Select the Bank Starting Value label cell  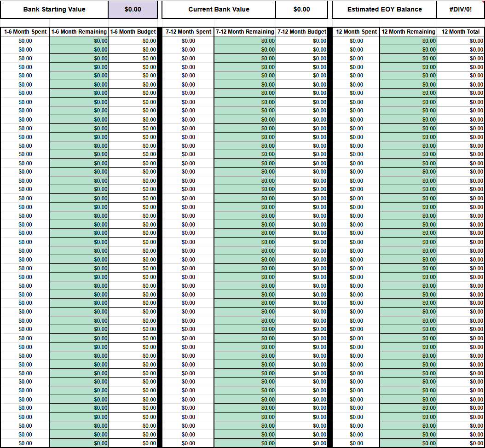pyautogui.click(x=54, y=9)
